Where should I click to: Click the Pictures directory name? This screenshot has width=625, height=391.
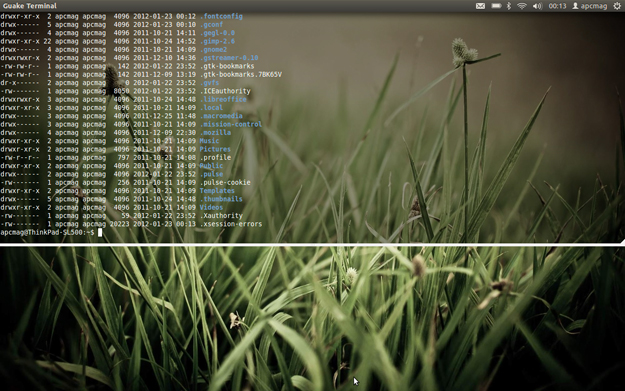click(x=215, y=149)
